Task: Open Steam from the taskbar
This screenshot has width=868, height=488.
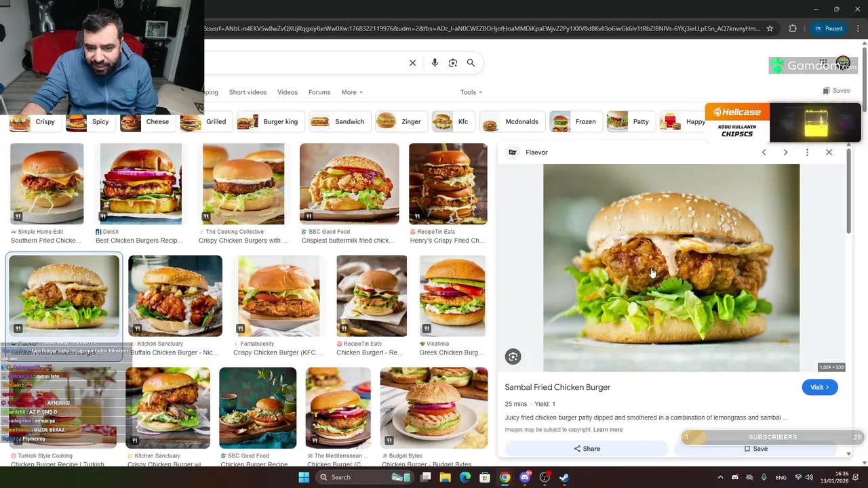Action: [564, 477]
